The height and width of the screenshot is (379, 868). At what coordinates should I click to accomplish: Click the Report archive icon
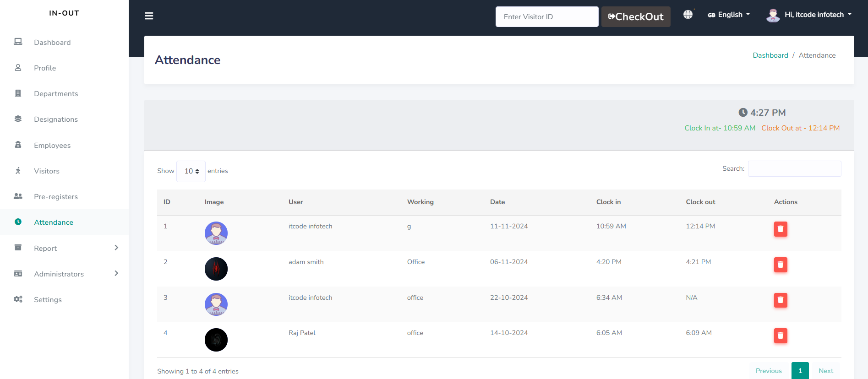pyautogui.click(x=18, y=248)
